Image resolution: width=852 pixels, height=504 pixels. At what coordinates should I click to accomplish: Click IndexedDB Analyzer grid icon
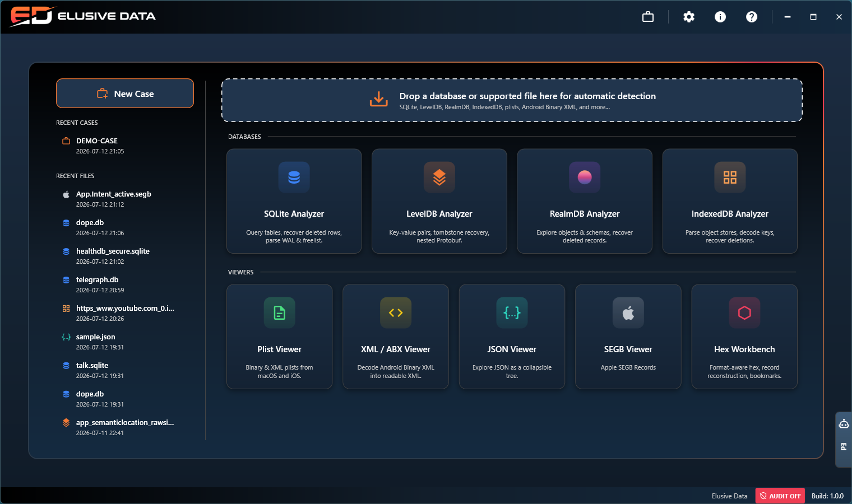[730, 178]
